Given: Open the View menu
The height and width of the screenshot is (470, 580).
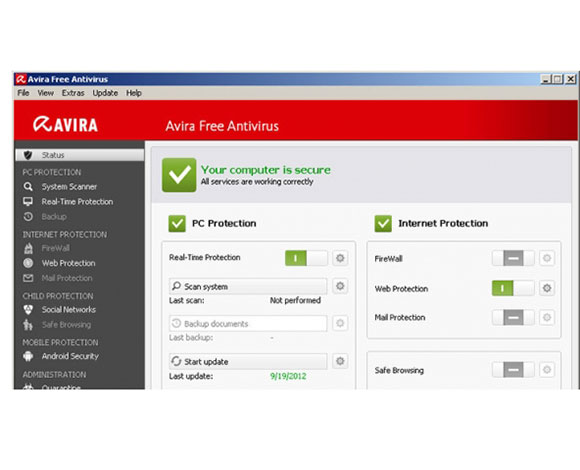Looking at the screenshot, I should click(x=45, y=93).
